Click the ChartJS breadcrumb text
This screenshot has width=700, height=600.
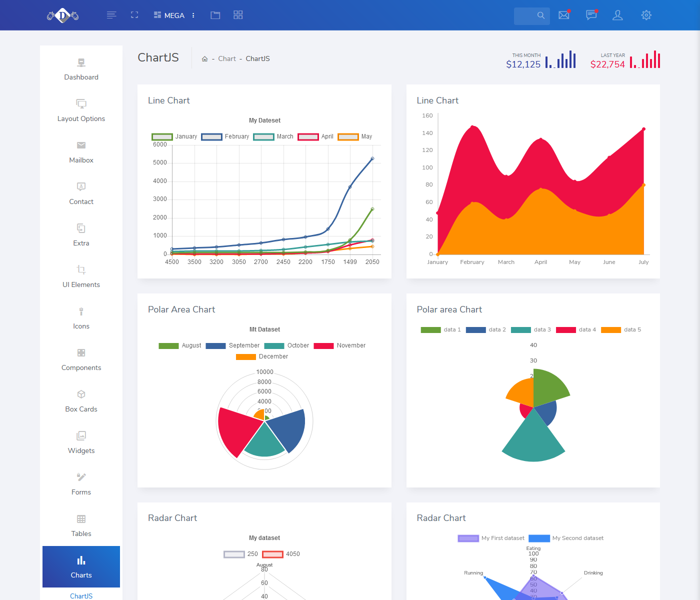257,58
